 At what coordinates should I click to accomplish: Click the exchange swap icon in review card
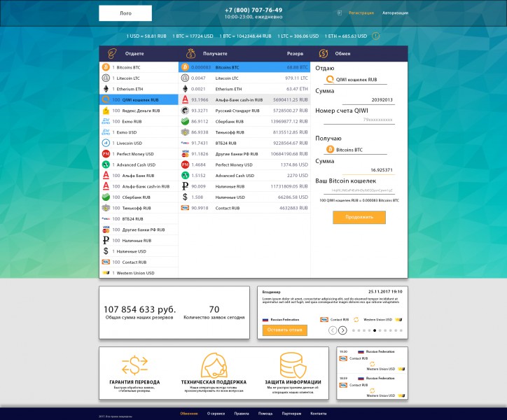[x=356, y=319]
